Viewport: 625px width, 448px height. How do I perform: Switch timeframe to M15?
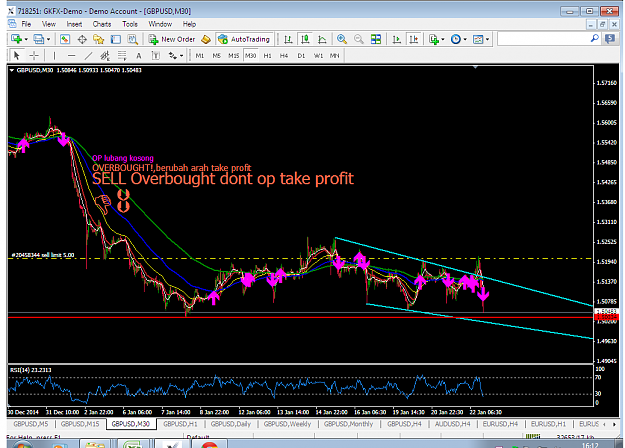coord(234,55)
